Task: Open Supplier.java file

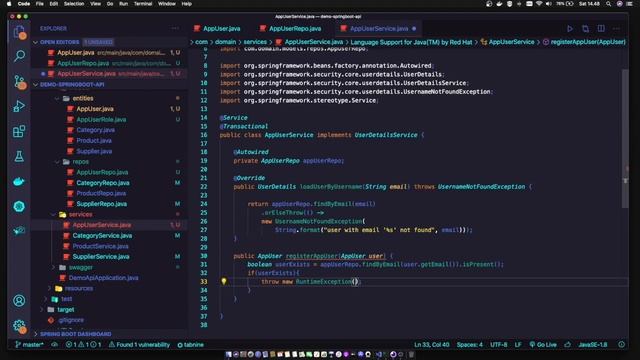Action: (x=94, y=151)
